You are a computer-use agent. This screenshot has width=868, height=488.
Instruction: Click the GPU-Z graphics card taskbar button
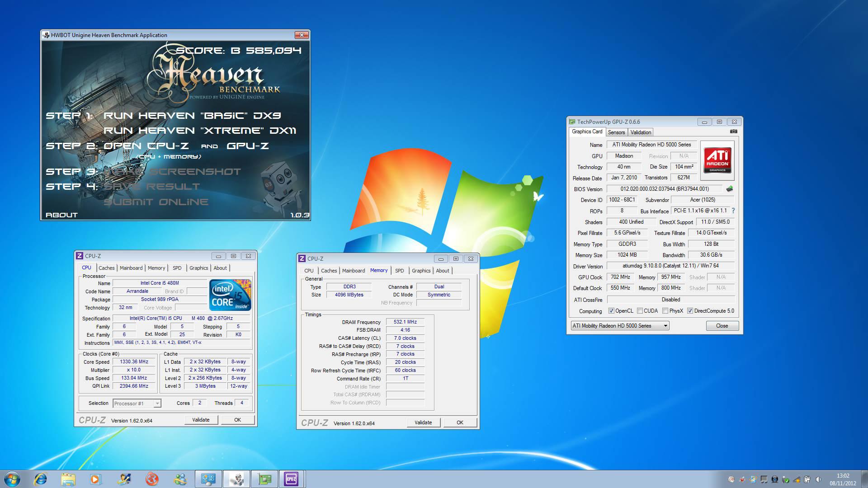click(264, 479)
